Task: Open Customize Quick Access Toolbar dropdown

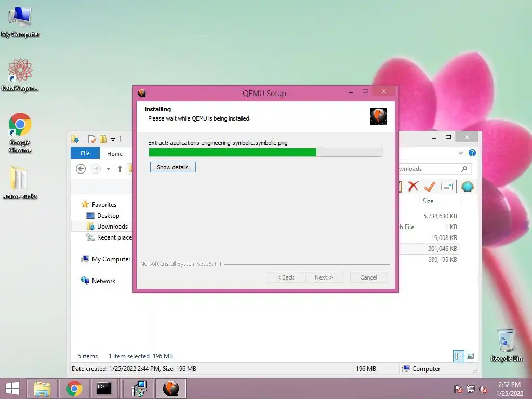Action: tap(113, 139)
